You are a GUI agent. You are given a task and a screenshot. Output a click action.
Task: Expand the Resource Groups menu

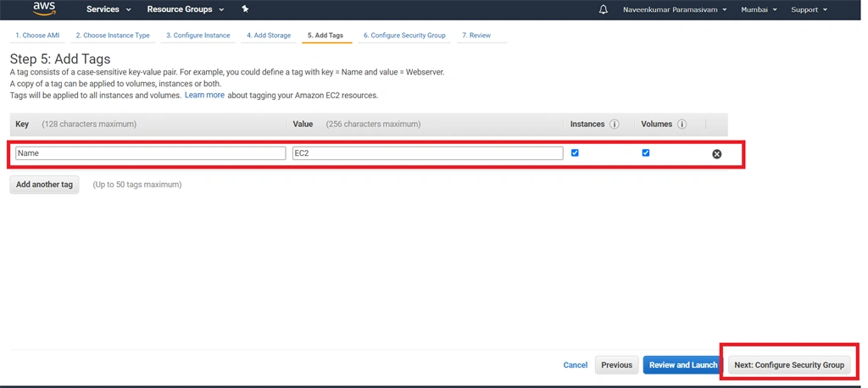pos(186,9)
